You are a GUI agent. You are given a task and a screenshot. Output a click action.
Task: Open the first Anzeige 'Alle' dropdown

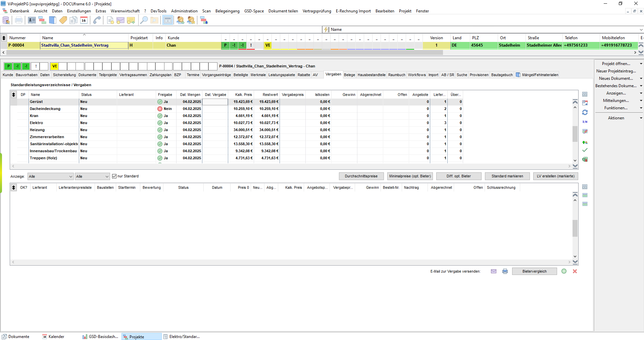pyautogui.click(x=51, y=176)
